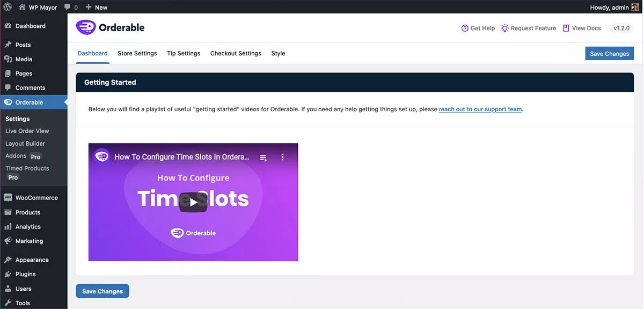The image size is (644, 309).
Task: Click the v1.2.0 version badge
Action: (621, 28)
